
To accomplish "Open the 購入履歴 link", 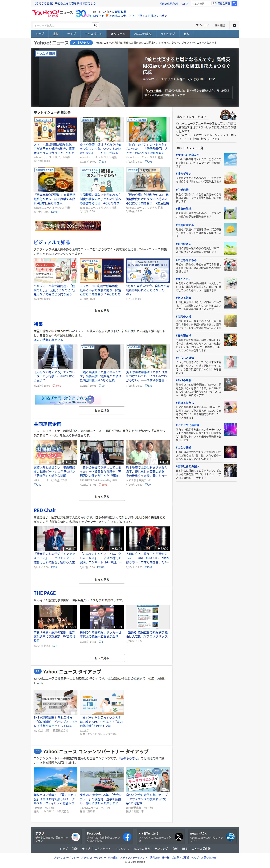I will [220, 25].
